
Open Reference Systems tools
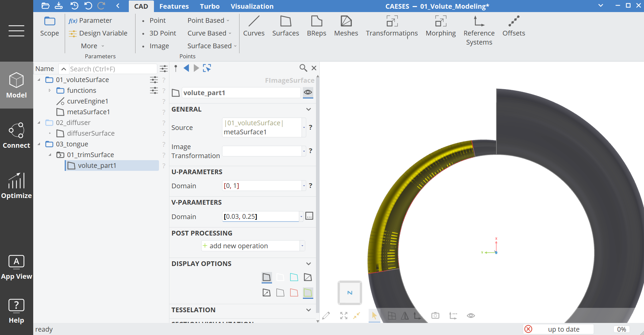click(479, 30)
